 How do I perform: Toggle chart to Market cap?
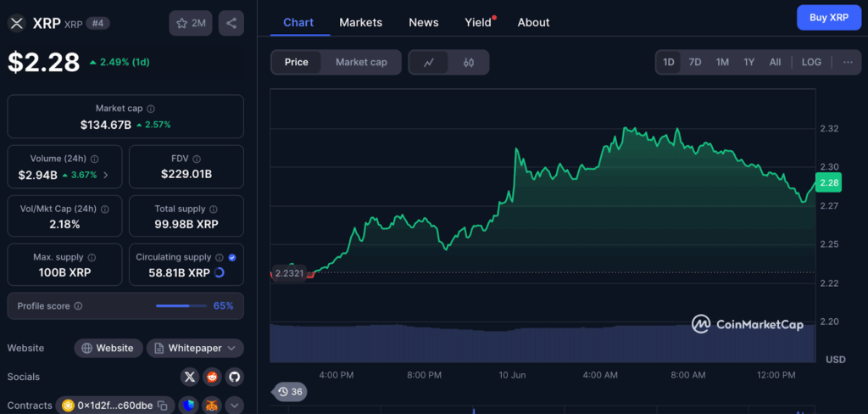click(361, 62)
